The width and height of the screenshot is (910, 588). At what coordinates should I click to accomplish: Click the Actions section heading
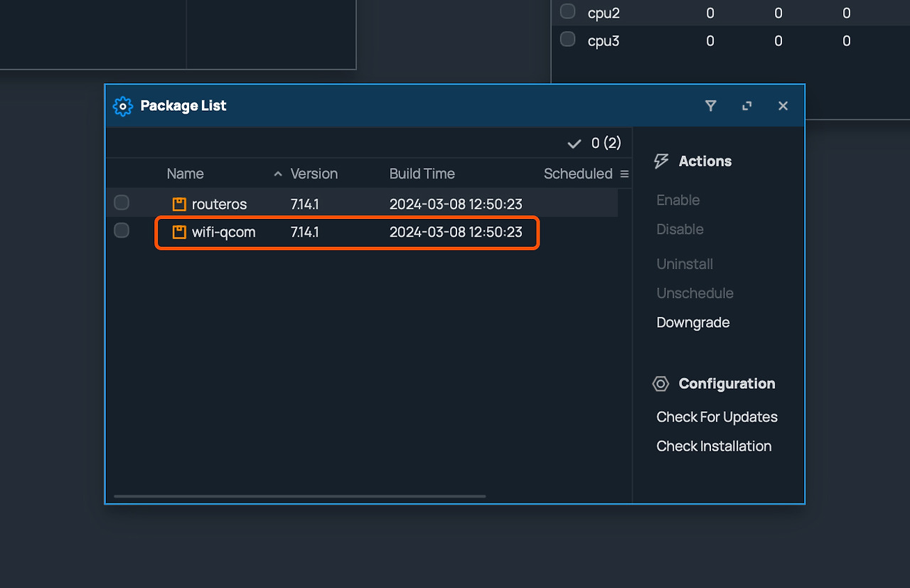point(705,161)
